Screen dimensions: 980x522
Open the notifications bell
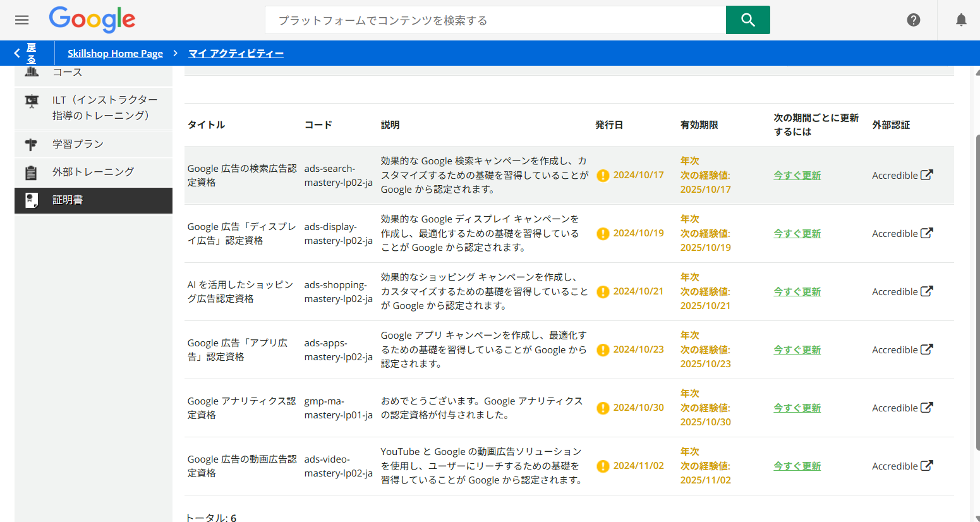[961, 20]
